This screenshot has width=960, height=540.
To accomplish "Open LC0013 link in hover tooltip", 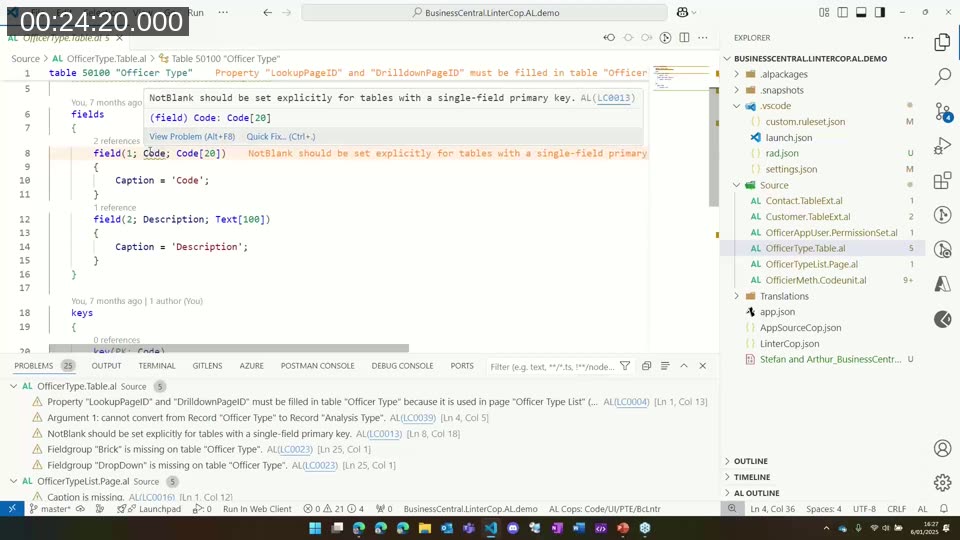I will 613,98.
